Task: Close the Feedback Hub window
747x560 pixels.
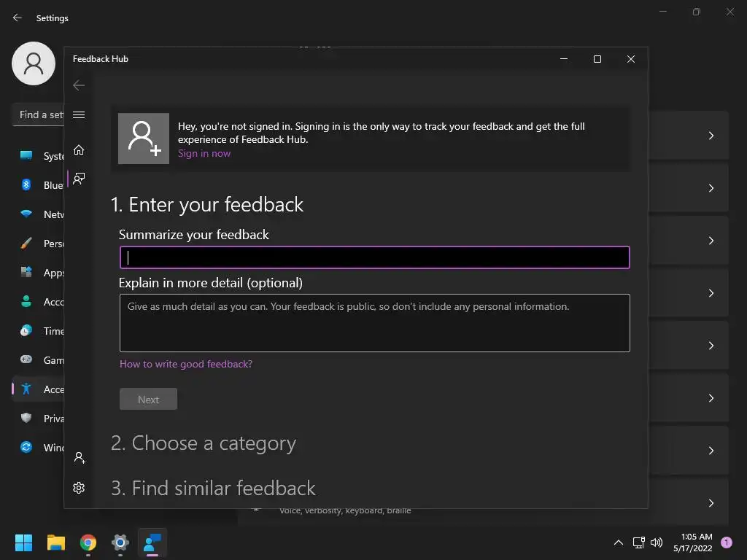Action: click(x=631, y=59)
